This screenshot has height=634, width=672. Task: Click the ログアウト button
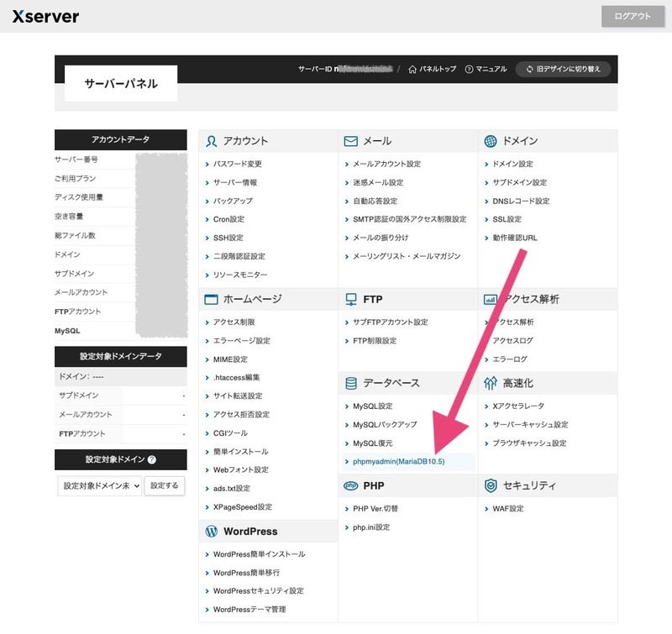632,17
